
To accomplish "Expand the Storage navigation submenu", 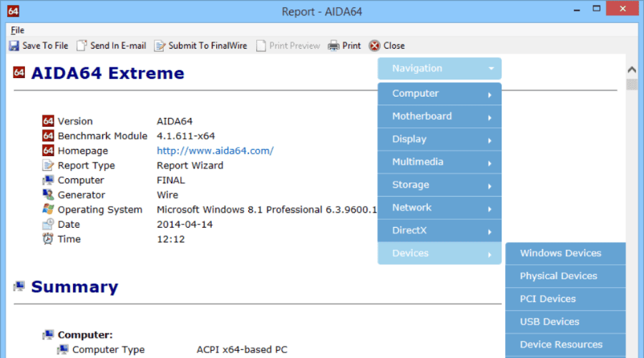I will (439, 185).
